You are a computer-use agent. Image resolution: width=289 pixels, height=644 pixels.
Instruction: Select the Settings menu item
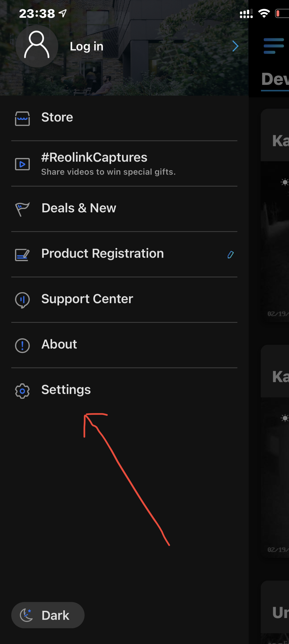124,390
